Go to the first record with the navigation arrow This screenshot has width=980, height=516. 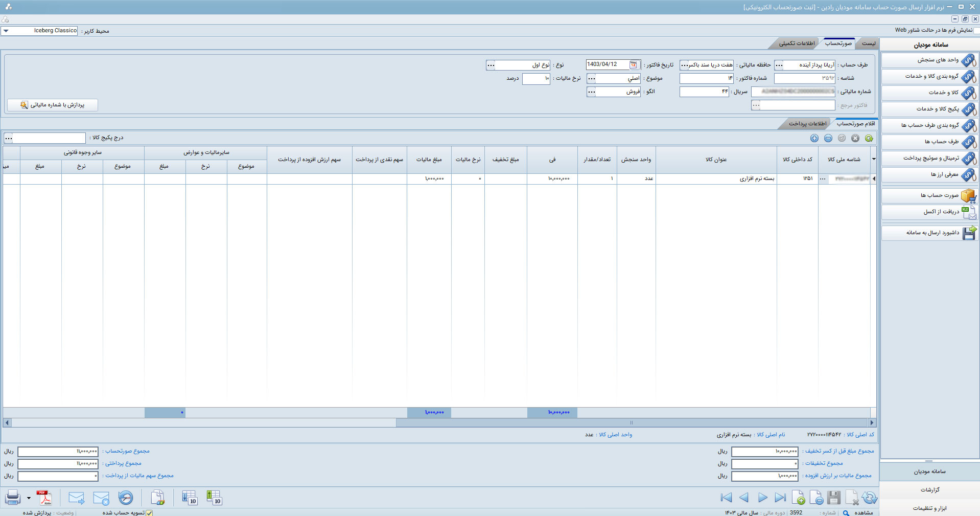click(726, 498)
